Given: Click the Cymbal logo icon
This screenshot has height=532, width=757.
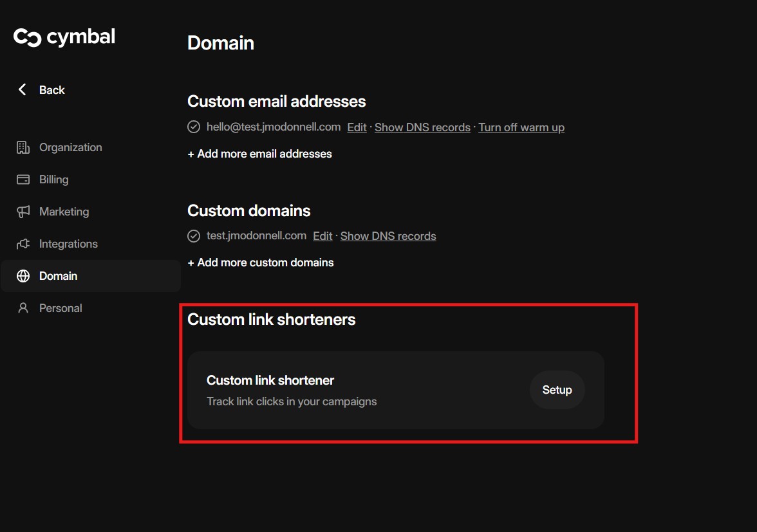Looking at the screenshot, I should [28, 38].
